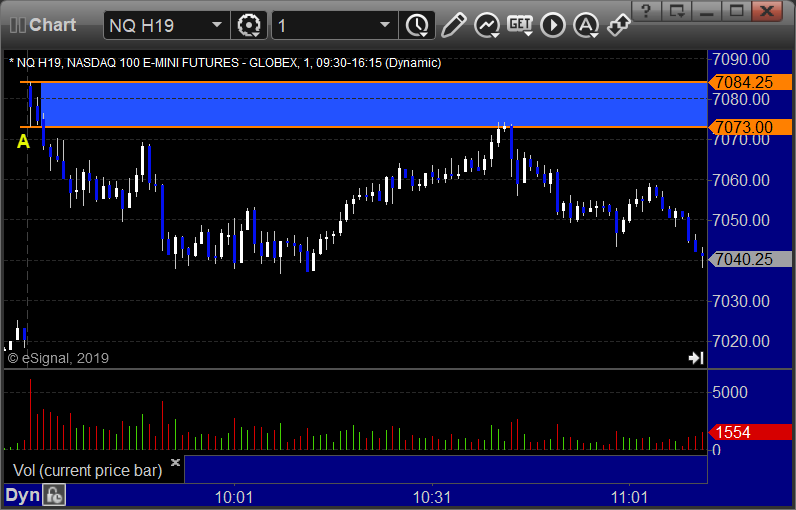This screenshot has width=796, height=510.
Task: Select the 7073.00 orange price label
Action: pyautogui.click(x=750, y=127)
